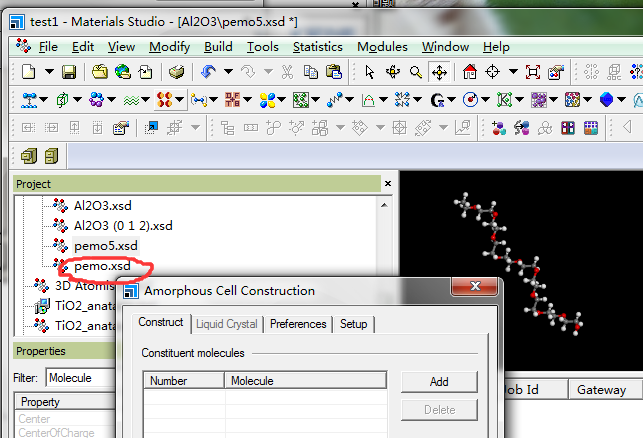Image resolution: width=643 pixels, height=438 pixels.
Task: Click the Recenter crosshair icon
Action: [492, 72]
